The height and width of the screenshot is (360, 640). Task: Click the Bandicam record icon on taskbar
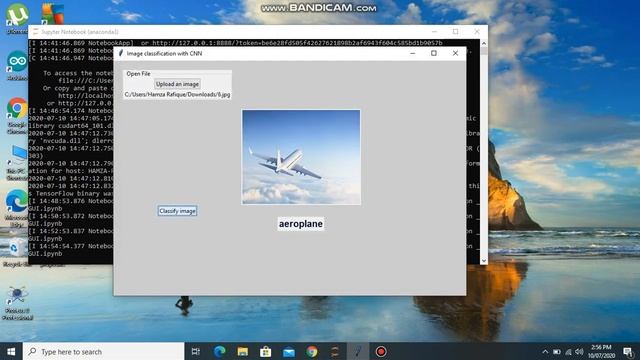click(381, 351)
